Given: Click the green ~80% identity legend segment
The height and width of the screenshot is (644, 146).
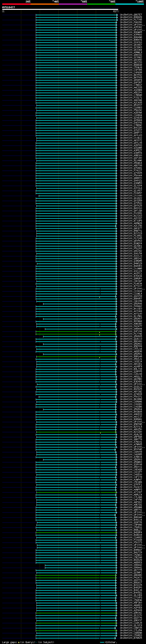Looking at the screenshot, I should 101,4.
